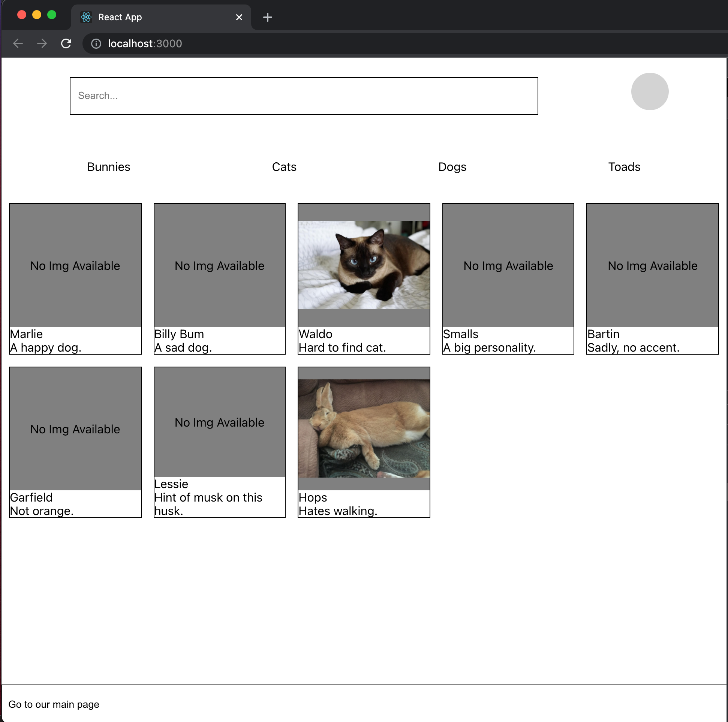Image resolution: width=728 pixels, height=722 pixels.
Task: Click Bartin's 'No Img Available' placeholder
Action: coord(652,266)
